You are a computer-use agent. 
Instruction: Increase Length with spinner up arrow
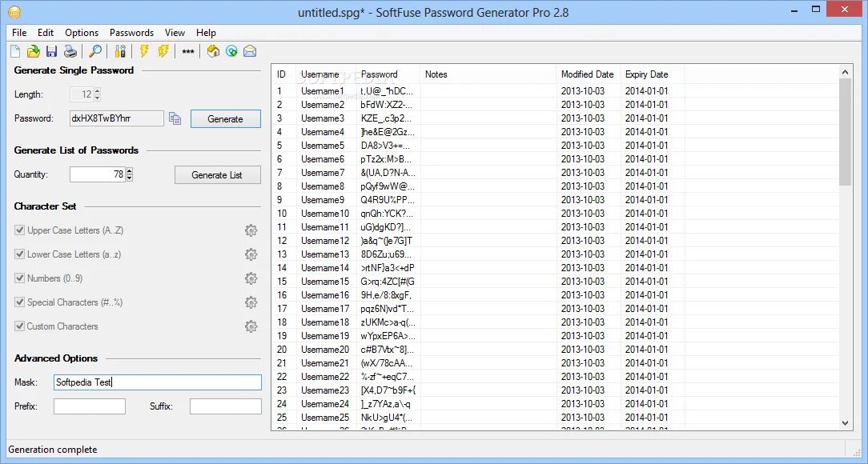pyautogui.click(x=98, y=91)
